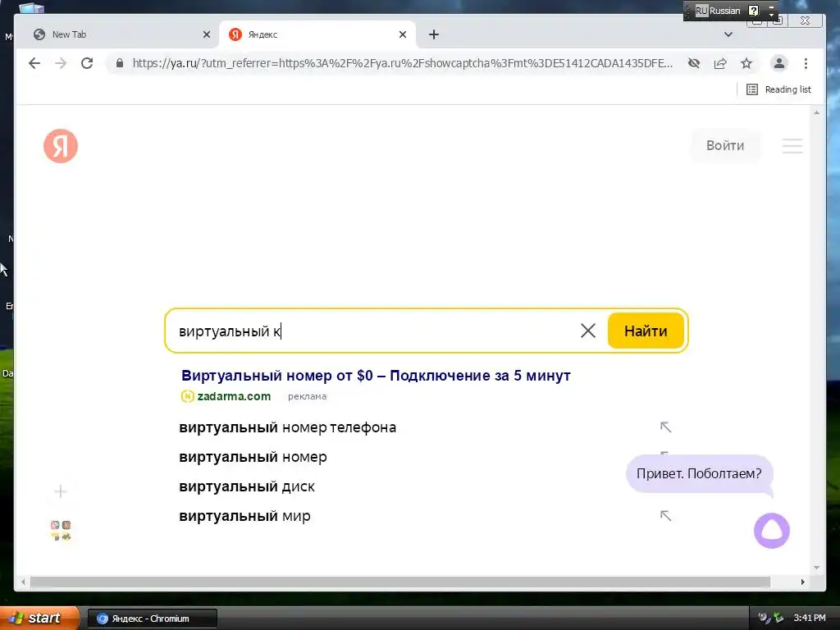Open the profile avatar menu
This screenshot has width=840, height=630.
point(779,63)
